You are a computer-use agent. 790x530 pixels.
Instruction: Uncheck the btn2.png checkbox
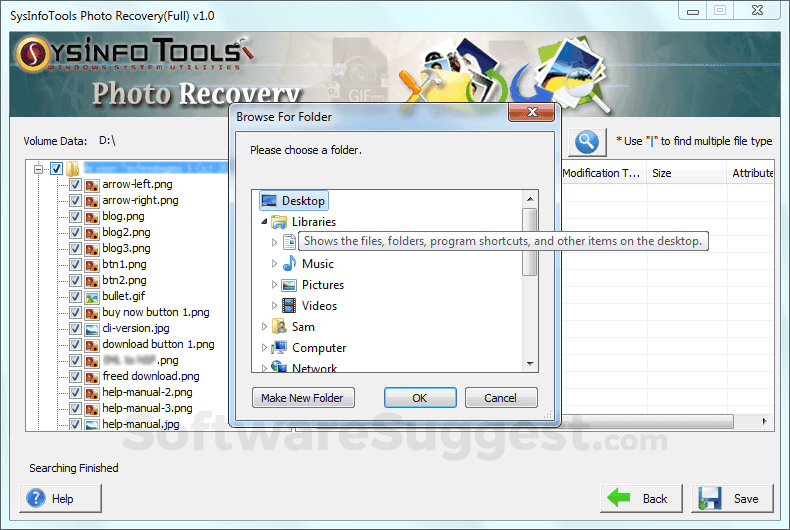tap(75, 281)
